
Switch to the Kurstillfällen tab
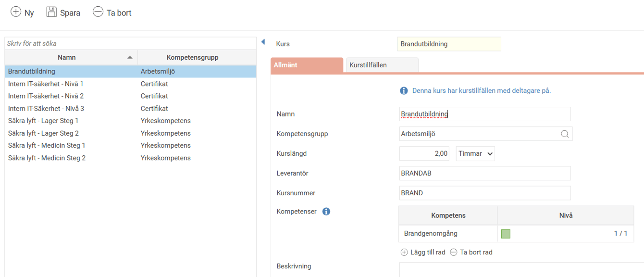point(382,65)
